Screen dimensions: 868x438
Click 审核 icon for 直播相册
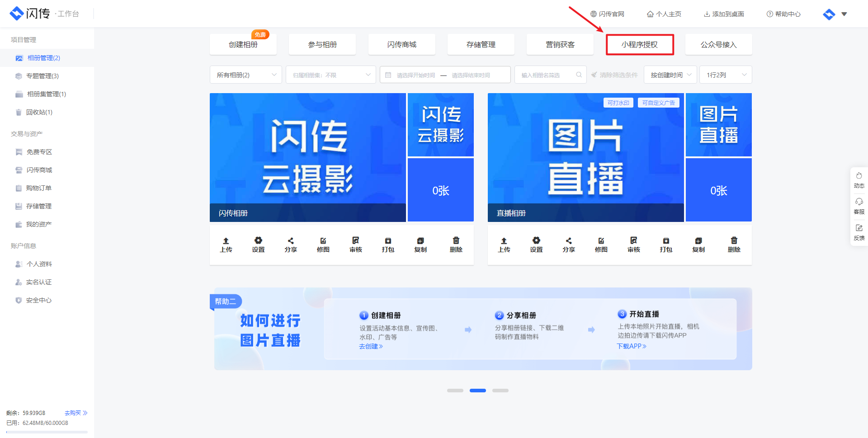[634, 245]
